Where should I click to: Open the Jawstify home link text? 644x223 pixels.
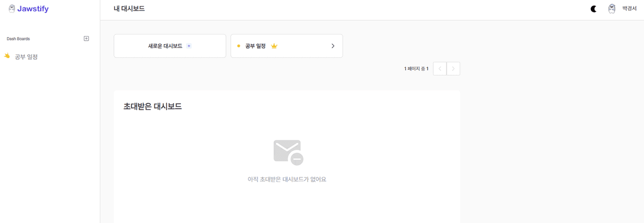[x=33, y=9]
